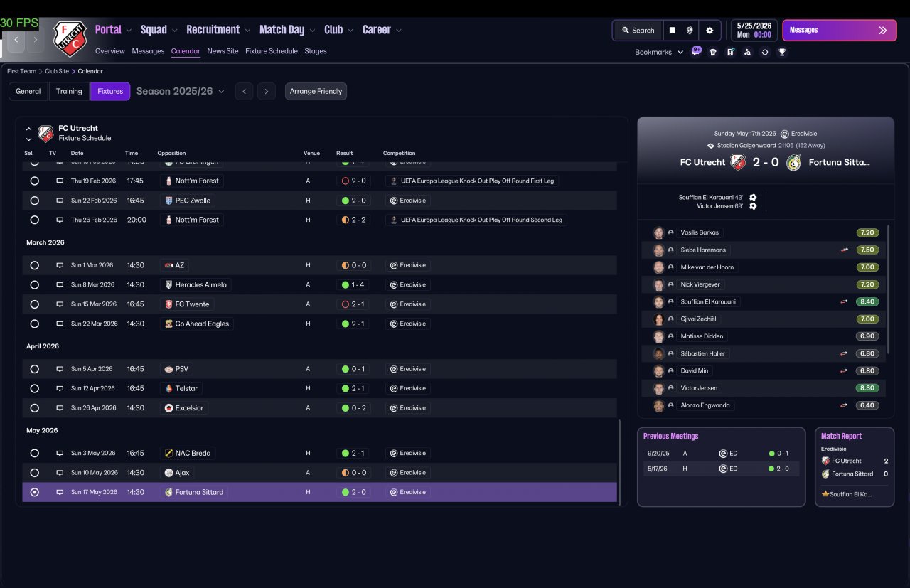Click the purple Messages button
Viewport: 910px width, 588px height.
[840, 31]
